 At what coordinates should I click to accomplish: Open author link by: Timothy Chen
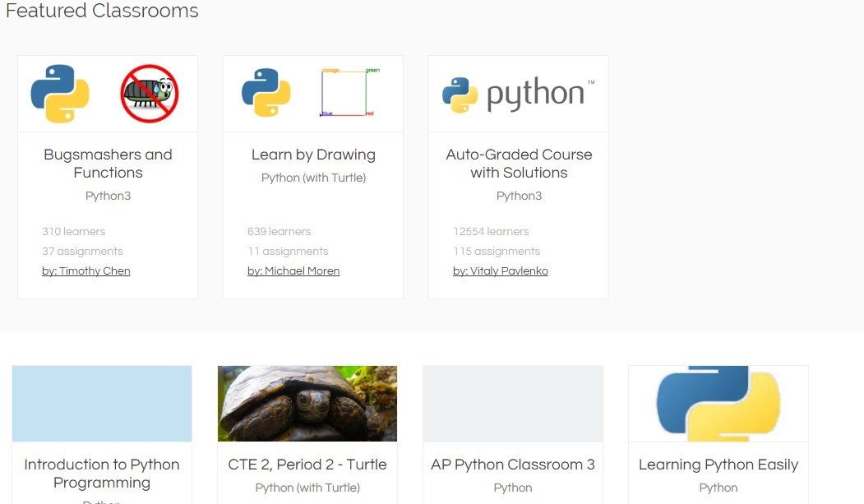(86, 271)
